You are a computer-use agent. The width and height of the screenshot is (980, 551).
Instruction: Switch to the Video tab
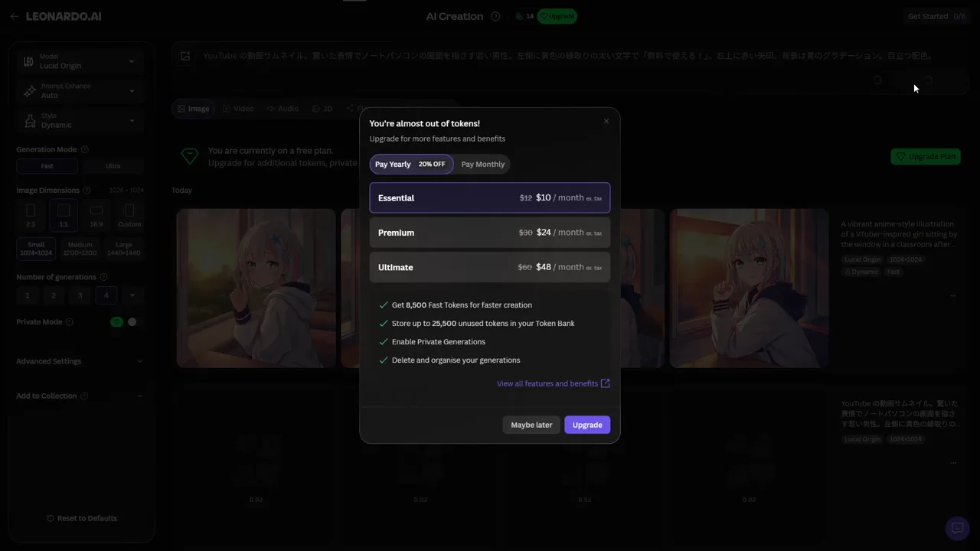coord(238,109)
